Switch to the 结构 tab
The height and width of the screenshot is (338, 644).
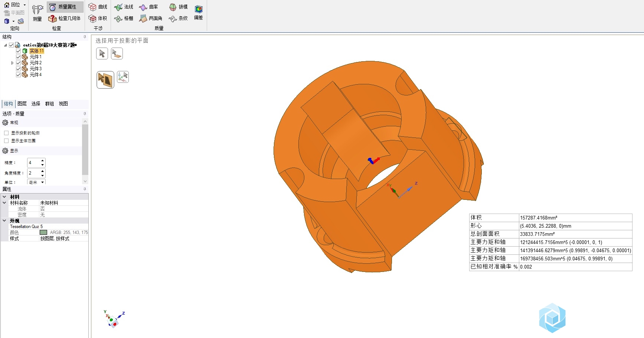(x=9, y=104)
